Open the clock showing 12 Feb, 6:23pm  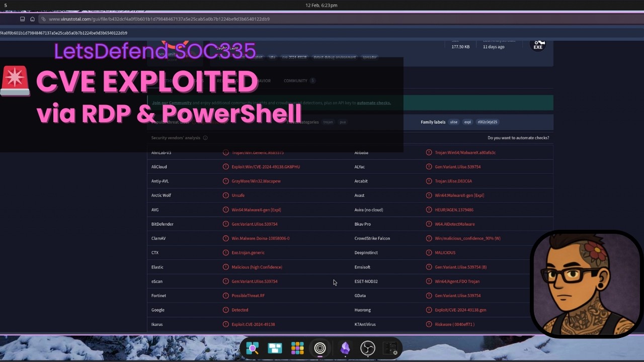tap(321, 5)
